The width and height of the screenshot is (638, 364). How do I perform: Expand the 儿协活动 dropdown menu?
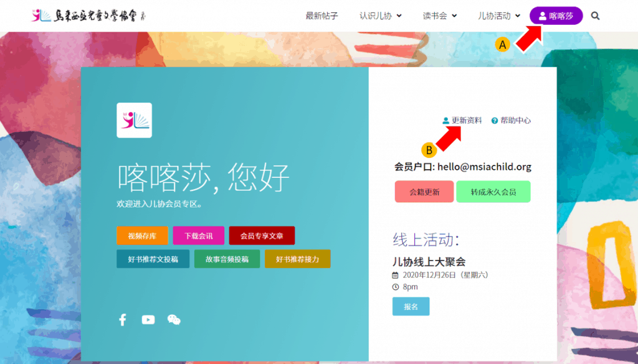pyautogui.click(x=498, y=16)
